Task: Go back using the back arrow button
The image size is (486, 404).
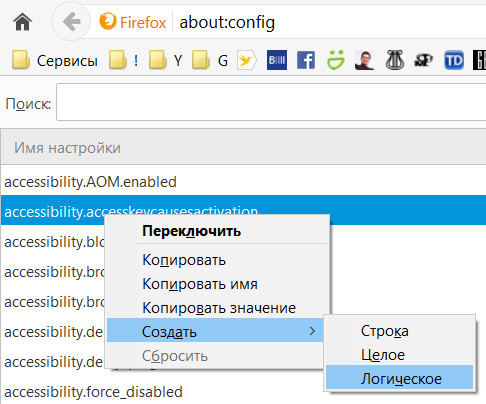Action: pyautogui.click(x=71, y=22)
